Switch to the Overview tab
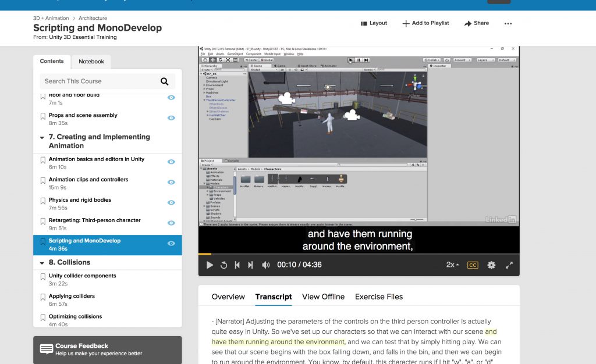Screen dimensions: 596x364 click(x=228, y=297)
